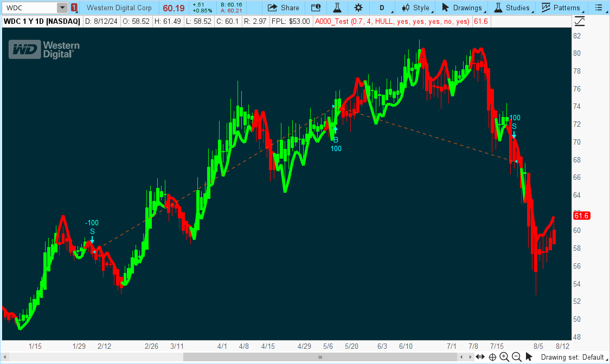Click the expand/compress time axis icon

point(480,357)
